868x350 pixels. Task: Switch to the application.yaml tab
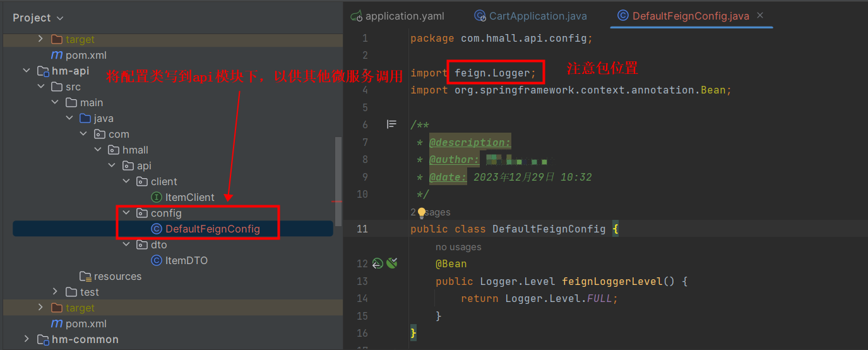(x=405, y=16)
